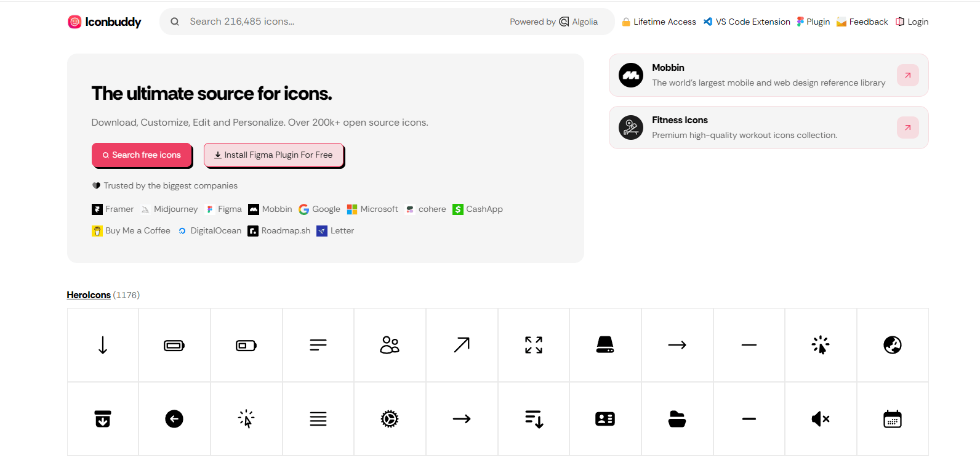
Task: Click the 'Trusted by the biggest companies' text
Action: pyautogui.click(x=171, y=186)
